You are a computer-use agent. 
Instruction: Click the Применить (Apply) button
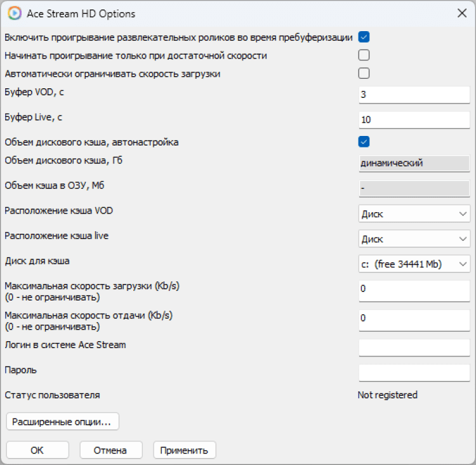pyautogui.click(x=184, y=450)
